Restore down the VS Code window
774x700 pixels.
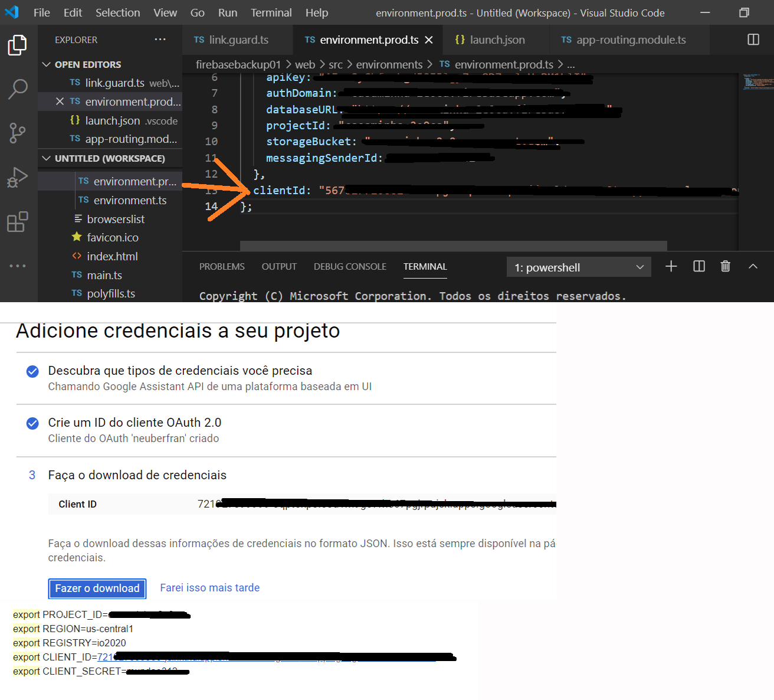tap(745, 12)
